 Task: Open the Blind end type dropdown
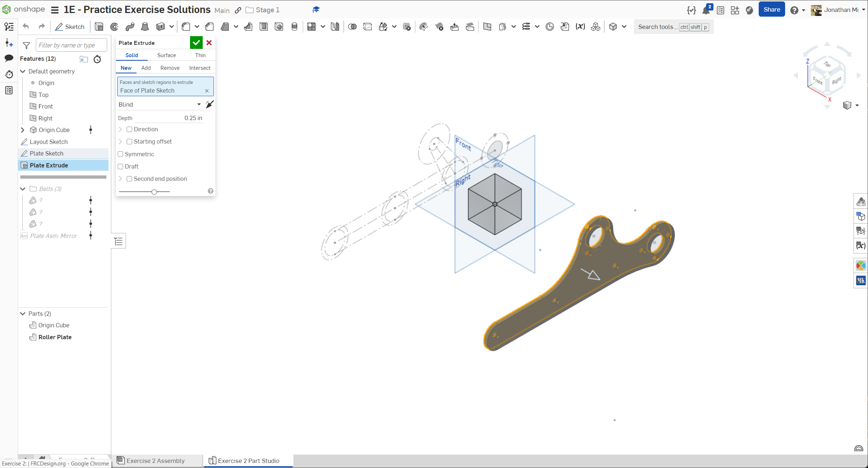point(159,105)
